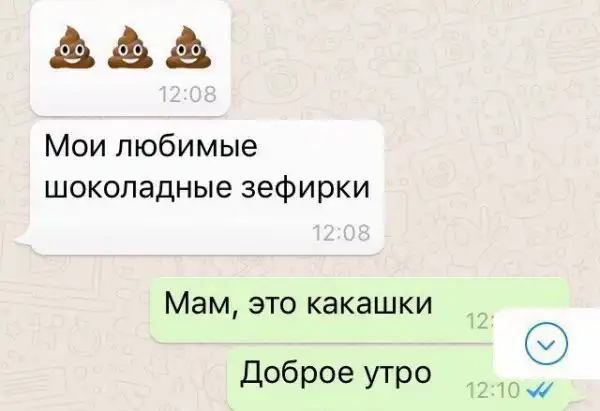Click the 12:08 timestamp under the emojis

(x=188, y=95)
